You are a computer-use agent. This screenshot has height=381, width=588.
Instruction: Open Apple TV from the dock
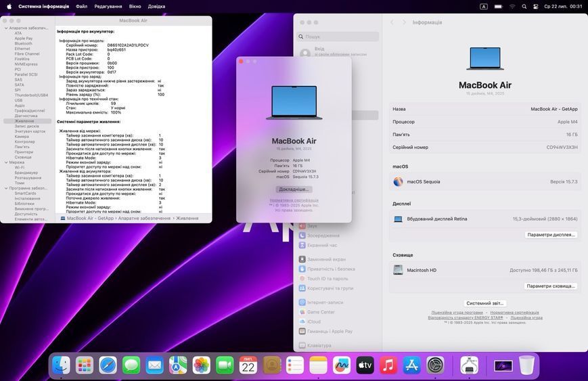pyautogui.click(x=365, y=365)
